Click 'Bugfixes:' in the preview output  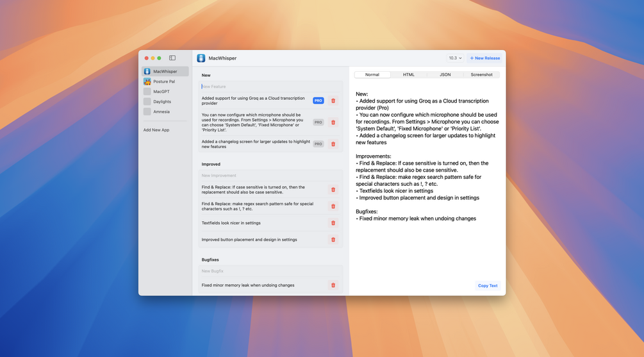click(367, 212)
